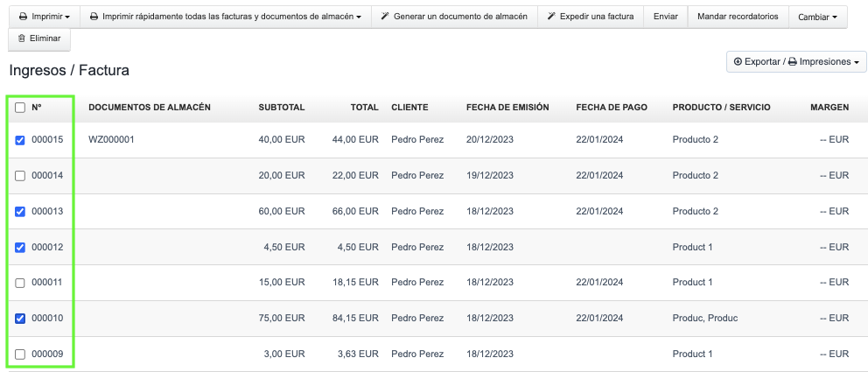Toggle the select-all checkbox in header
Viewport: 868px width, 372px height.
pyautogui.click(x=20, y=108)
